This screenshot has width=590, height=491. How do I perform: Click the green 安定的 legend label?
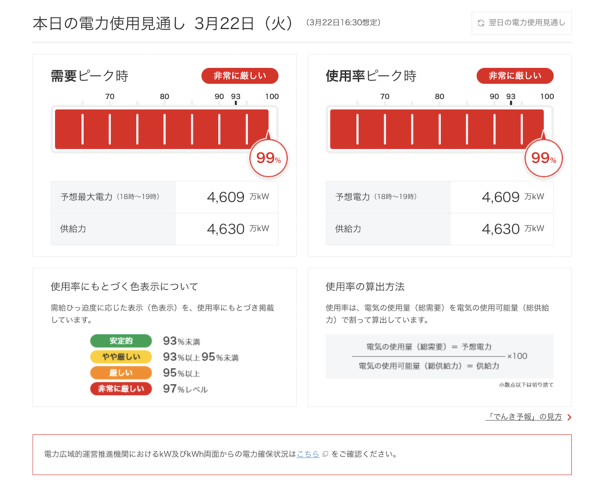tap(121, 341)
